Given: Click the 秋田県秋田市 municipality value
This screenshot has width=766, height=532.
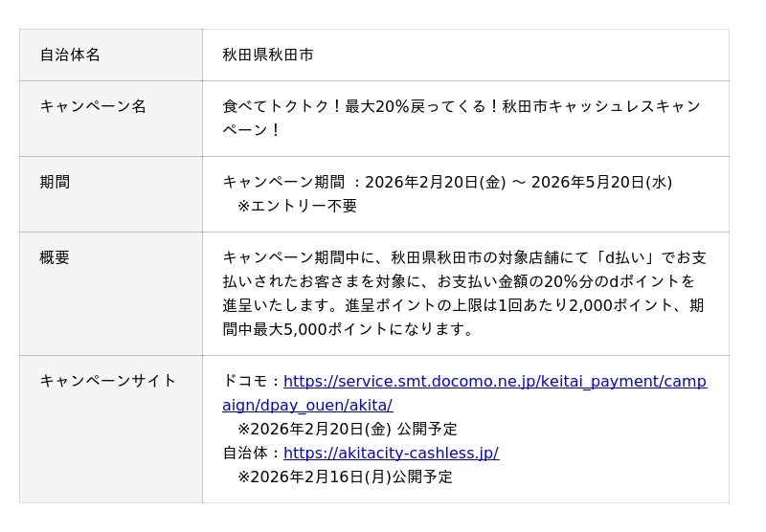Looking at the screenshot, I should [x=268, y=55].
